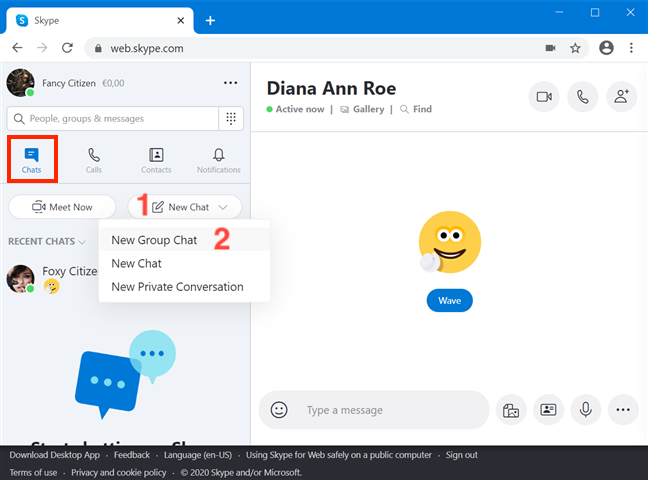648x480 pixels.
Task: Open Fancy Citizen profile picture
Action: click(x=20, y=83)
